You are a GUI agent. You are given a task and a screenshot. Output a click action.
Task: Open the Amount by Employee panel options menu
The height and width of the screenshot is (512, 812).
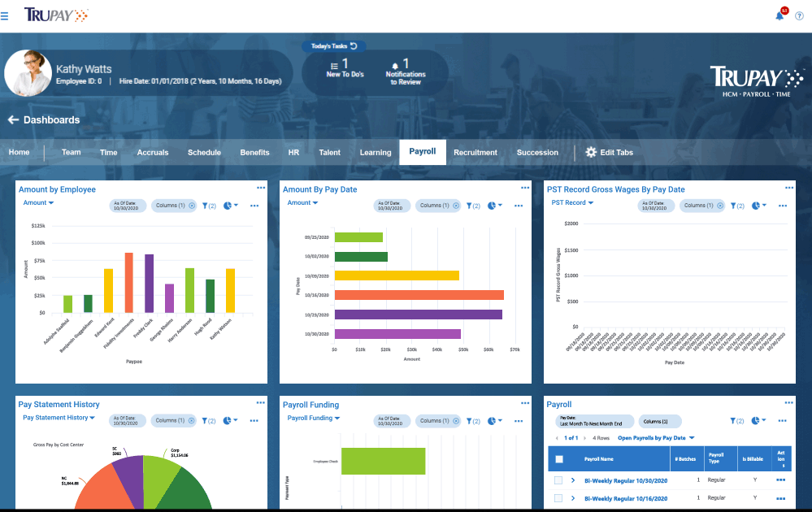click(x=261, y=187)
